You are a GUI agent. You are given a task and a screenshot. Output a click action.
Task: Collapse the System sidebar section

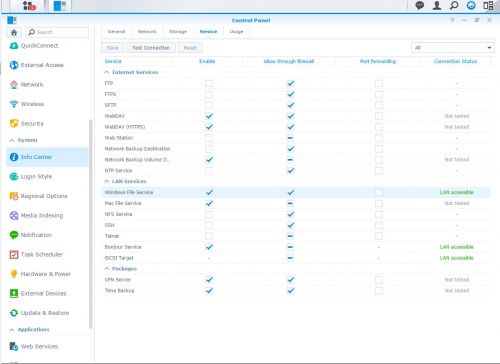(x=12, y=140)
